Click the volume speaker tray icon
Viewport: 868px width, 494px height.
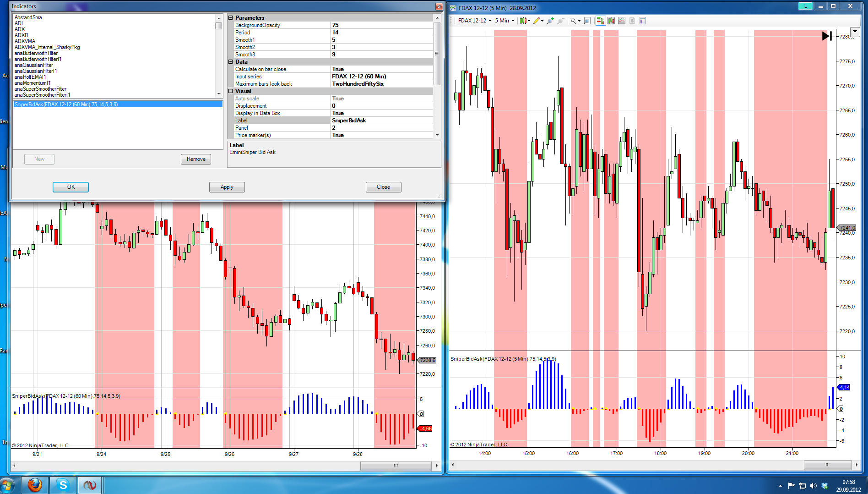[813, 486]
